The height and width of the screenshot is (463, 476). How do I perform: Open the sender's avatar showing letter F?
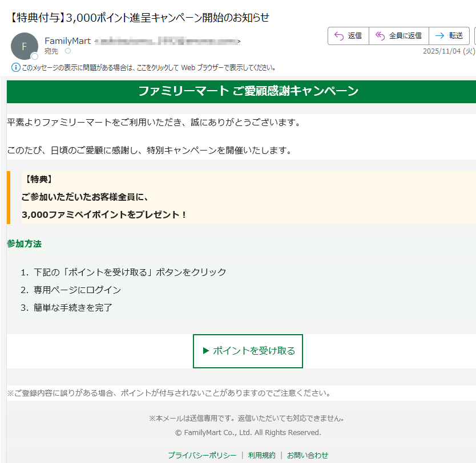pyautogui.click(x=24, y=44)
